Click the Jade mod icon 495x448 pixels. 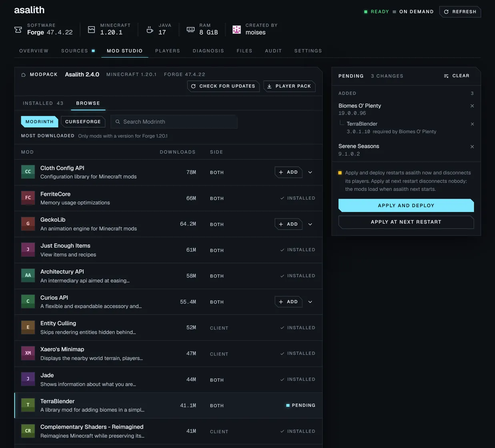tap(28, 379)
